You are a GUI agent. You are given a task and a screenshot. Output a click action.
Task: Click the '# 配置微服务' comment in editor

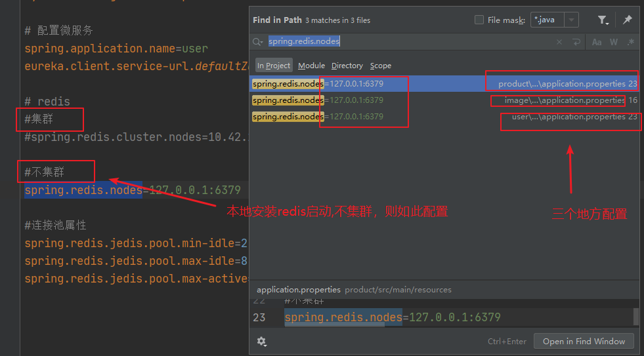click(58, 30)
